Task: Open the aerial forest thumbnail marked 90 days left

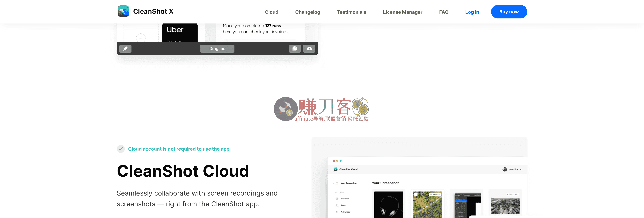Action: tap(427, 204)
